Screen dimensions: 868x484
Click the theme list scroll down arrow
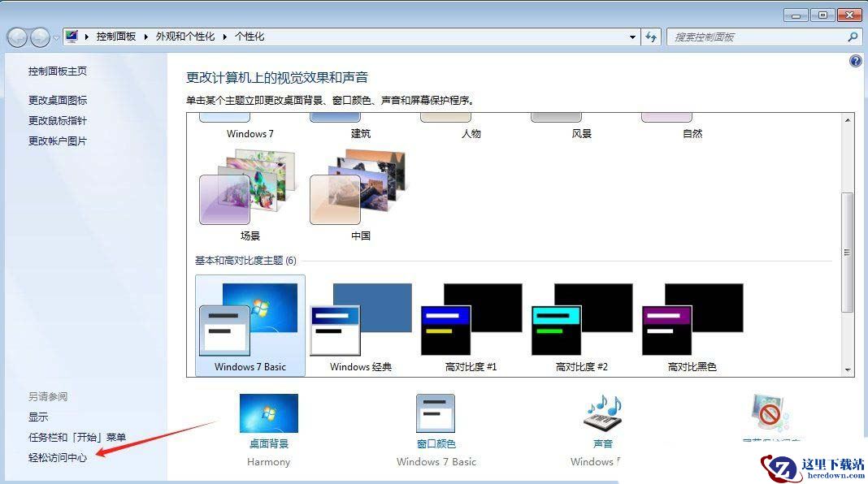[x=847, y=370]
